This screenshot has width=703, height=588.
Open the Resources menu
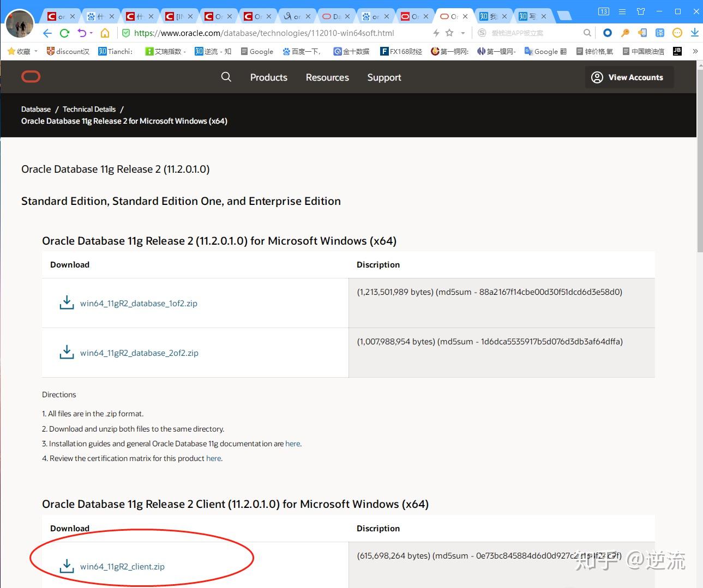pyautogui.click(x=327, y=77)
